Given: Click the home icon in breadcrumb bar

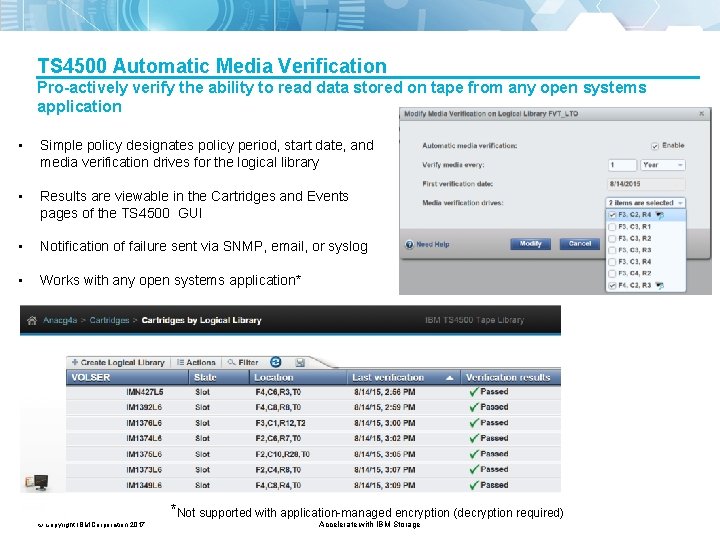Looking at the screenshot, I should coord(32,320).
